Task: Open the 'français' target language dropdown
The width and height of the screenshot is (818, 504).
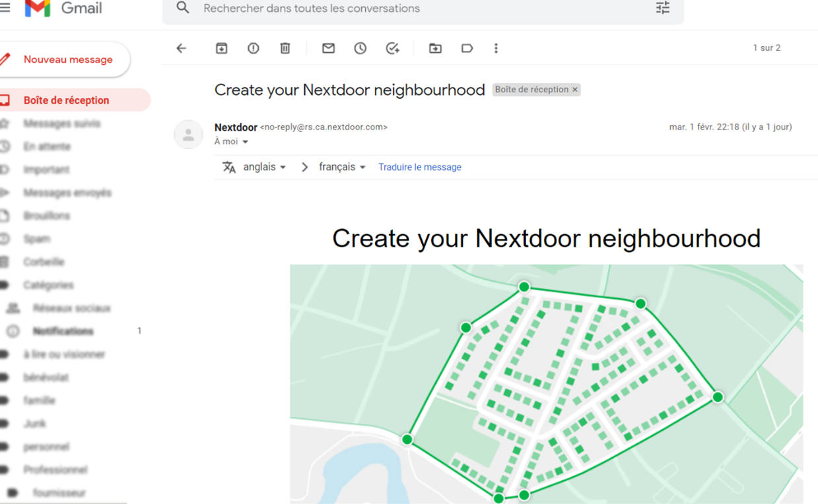Action: pos(342,168)
